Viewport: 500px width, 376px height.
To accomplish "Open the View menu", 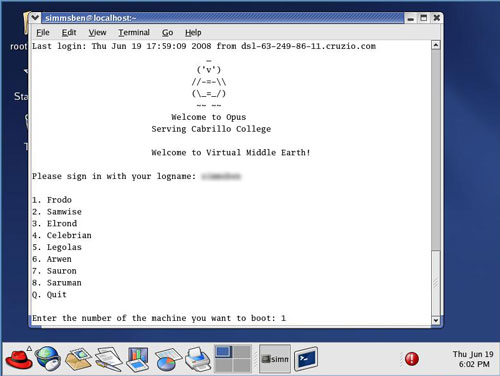I will tap(97, 33).
